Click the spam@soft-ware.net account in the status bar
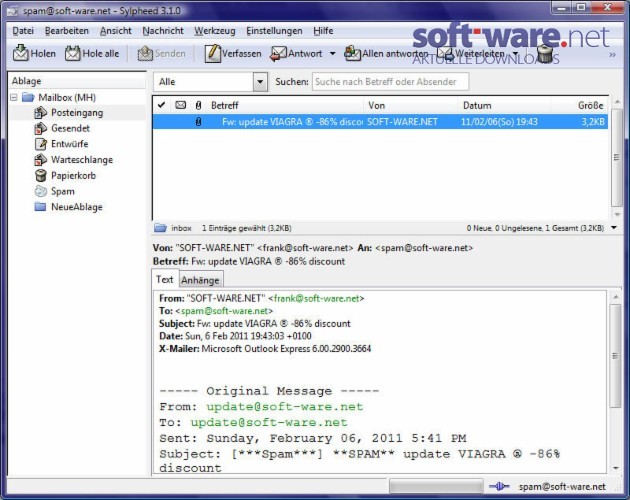This screenshot has width=630, height=500. [x=562, y=487]
